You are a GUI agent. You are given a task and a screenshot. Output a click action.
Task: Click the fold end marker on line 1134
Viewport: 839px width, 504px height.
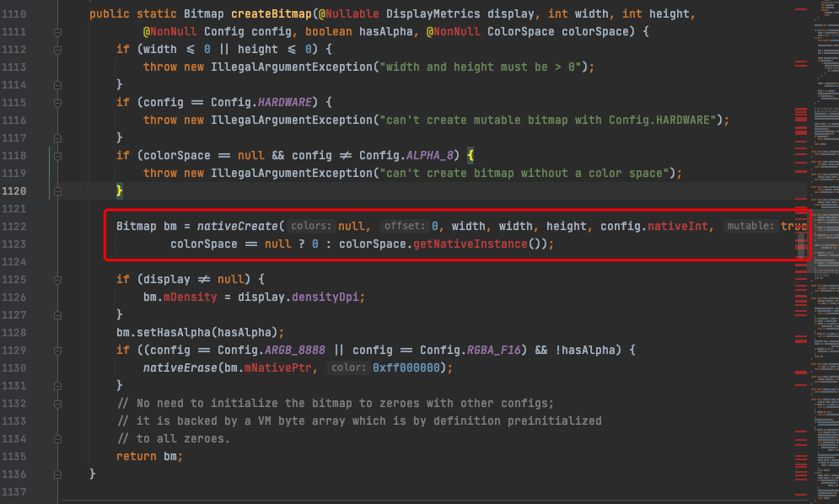[x=58, y=439]
